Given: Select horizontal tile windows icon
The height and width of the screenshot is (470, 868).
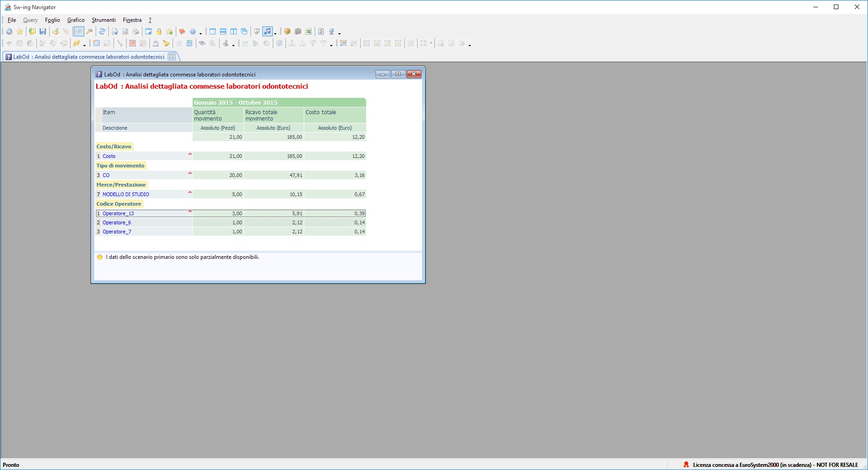Looking at the screenshot, I should (x=223, y=31).
